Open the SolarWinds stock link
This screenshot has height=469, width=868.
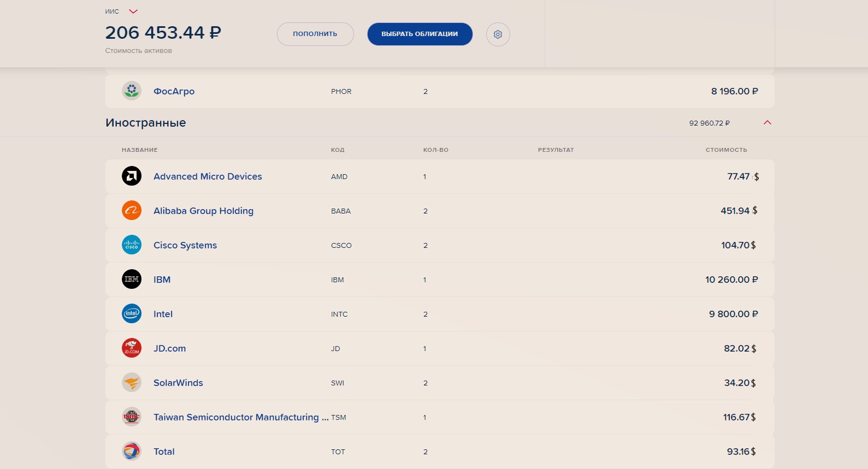[x=178, y=383]
